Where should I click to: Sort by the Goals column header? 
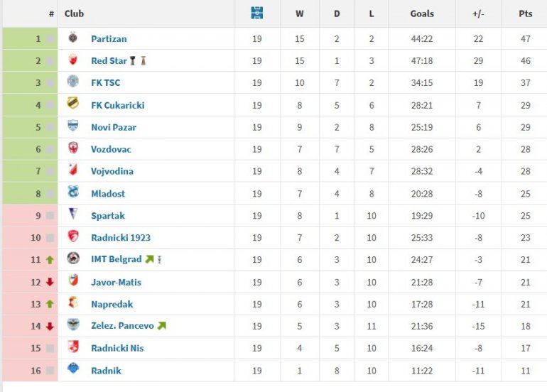tap(422, 13)
